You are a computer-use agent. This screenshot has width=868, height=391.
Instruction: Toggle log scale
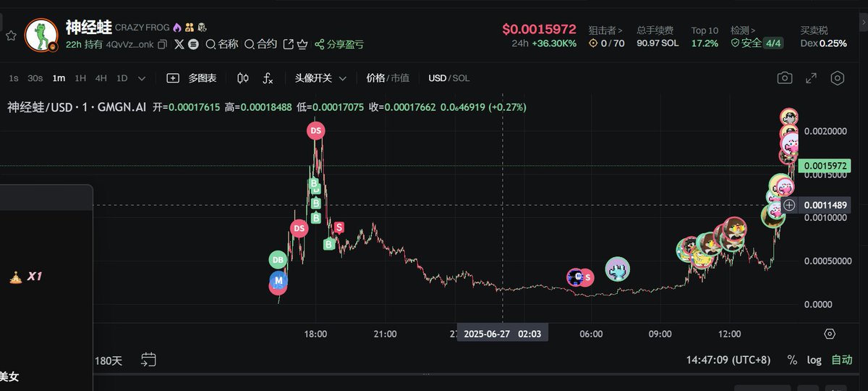pyautogui.click(x=814, y=360)
